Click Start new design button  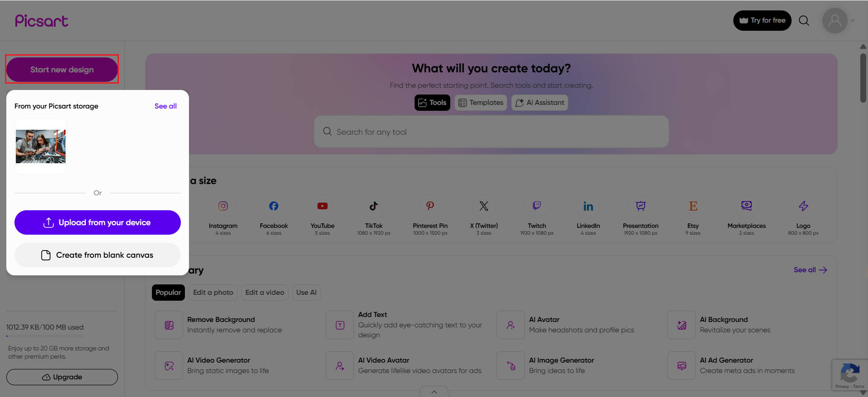tap(62, 70)
